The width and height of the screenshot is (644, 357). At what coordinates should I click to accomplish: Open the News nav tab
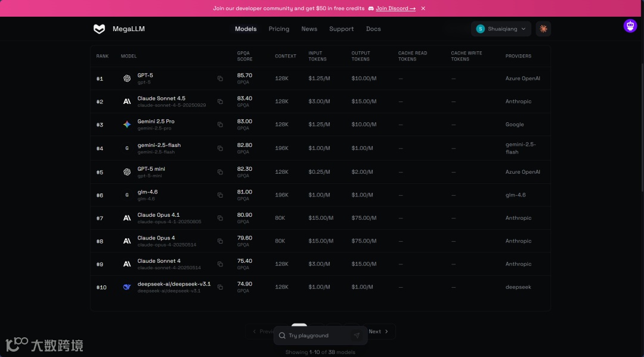[x=309, y=29]
